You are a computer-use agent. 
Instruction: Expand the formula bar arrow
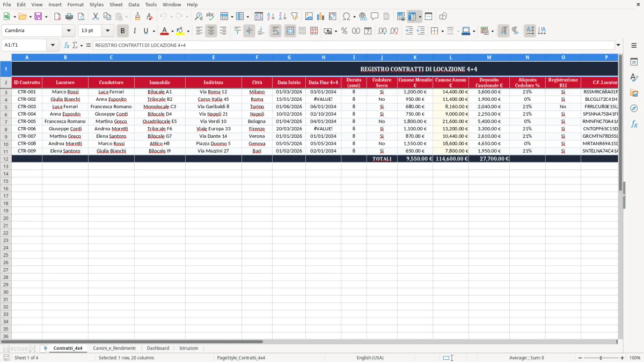619,46
